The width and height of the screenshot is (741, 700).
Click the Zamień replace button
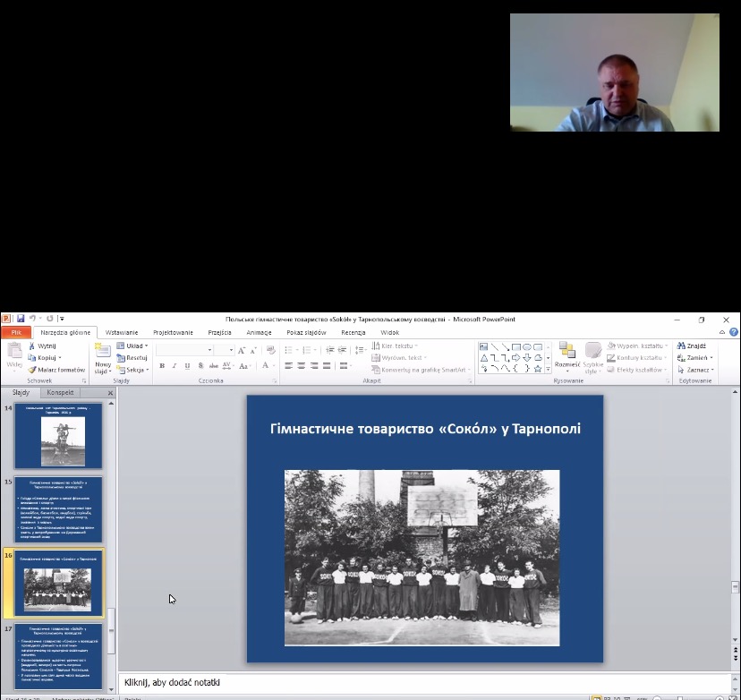tap(695, 357)
